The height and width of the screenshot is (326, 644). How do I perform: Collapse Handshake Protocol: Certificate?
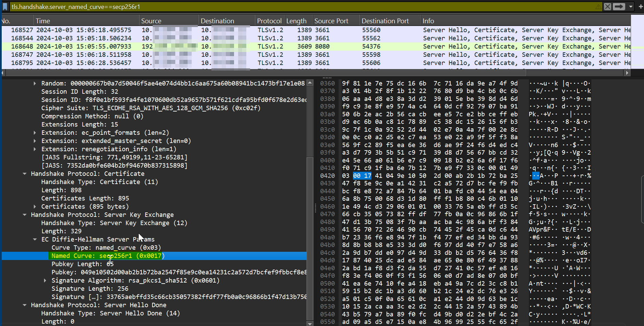tap(24, 173)
